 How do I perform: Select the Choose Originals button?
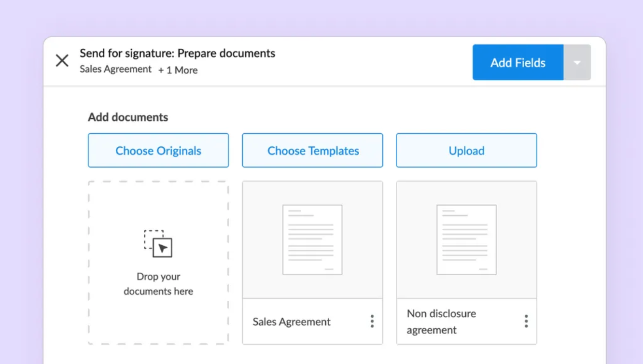click(158, 150)
